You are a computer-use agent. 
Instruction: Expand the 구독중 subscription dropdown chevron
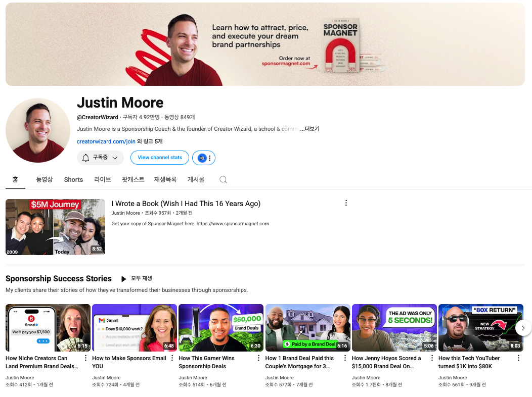115,158
